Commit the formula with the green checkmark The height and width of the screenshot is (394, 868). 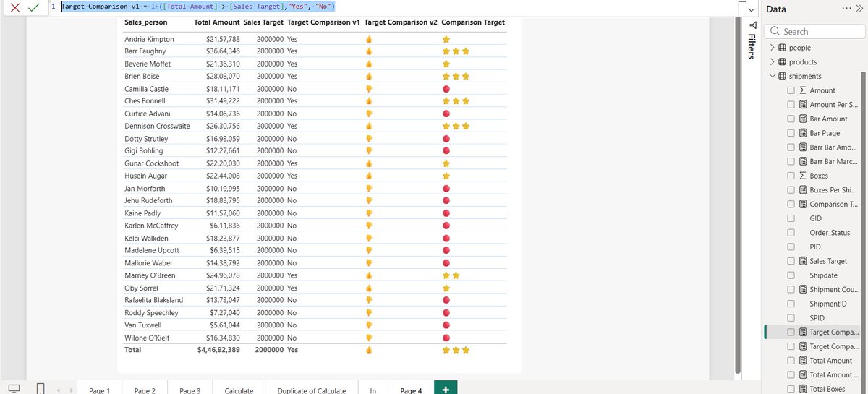pos(33,7)
